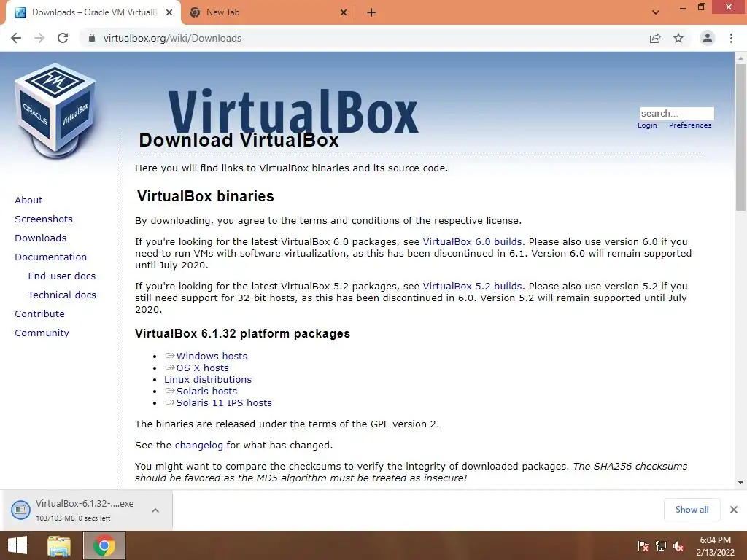Click the muted volume tray icon

click(x=678, y=546)
